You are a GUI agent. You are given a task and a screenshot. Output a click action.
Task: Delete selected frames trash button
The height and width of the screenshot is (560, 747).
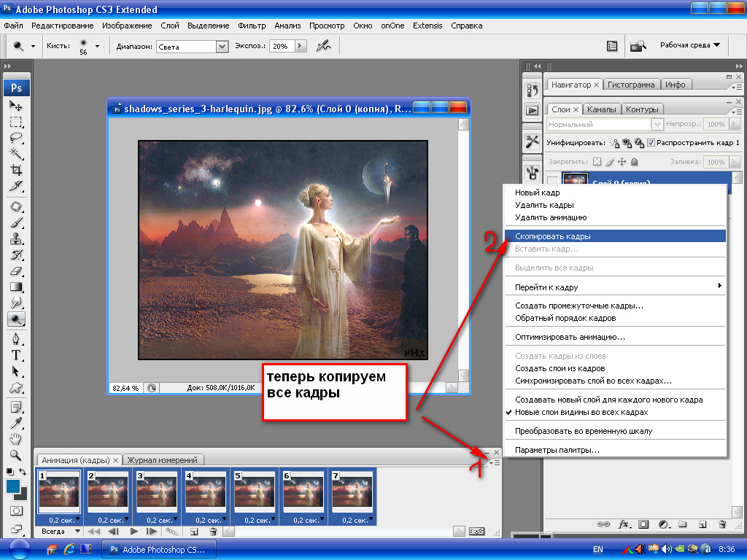tap(213, 532)
